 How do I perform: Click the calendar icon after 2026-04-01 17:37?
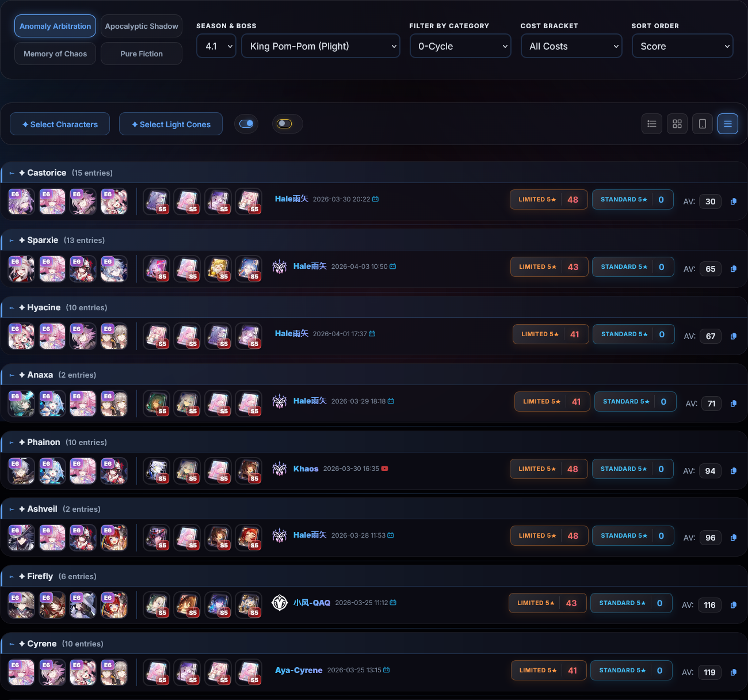pyautogui.click(x=372, y=334)
